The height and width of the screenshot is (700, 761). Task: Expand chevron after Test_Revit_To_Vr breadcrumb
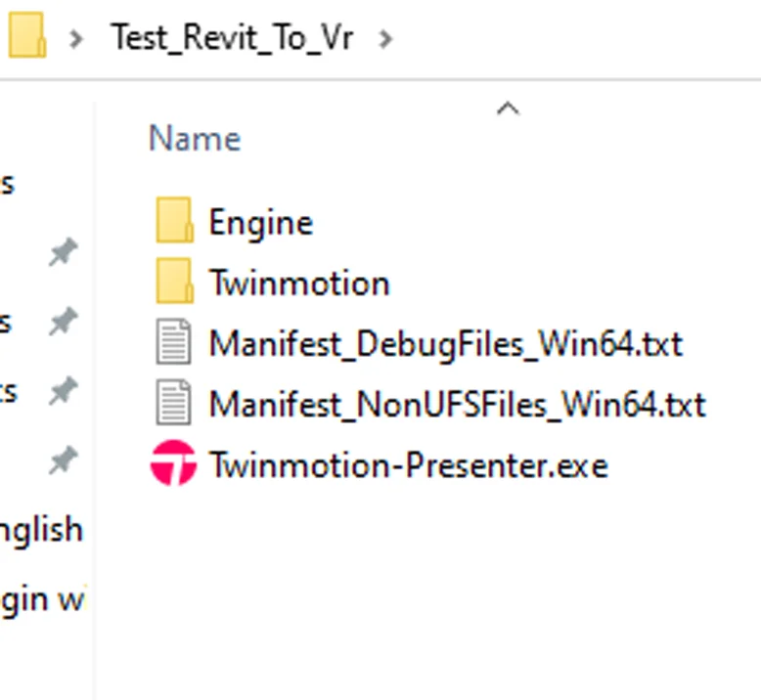pyautogui.click(x=385, y=39)
